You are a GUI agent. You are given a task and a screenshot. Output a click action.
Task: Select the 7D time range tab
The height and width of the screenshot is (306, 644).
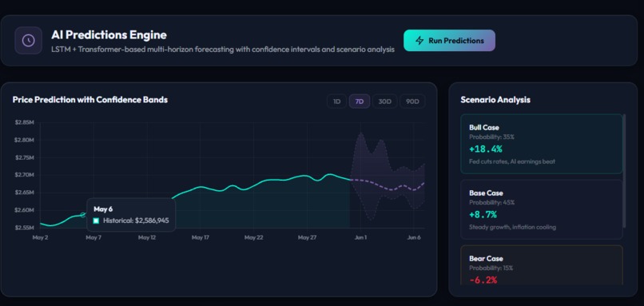click(360, 101)
